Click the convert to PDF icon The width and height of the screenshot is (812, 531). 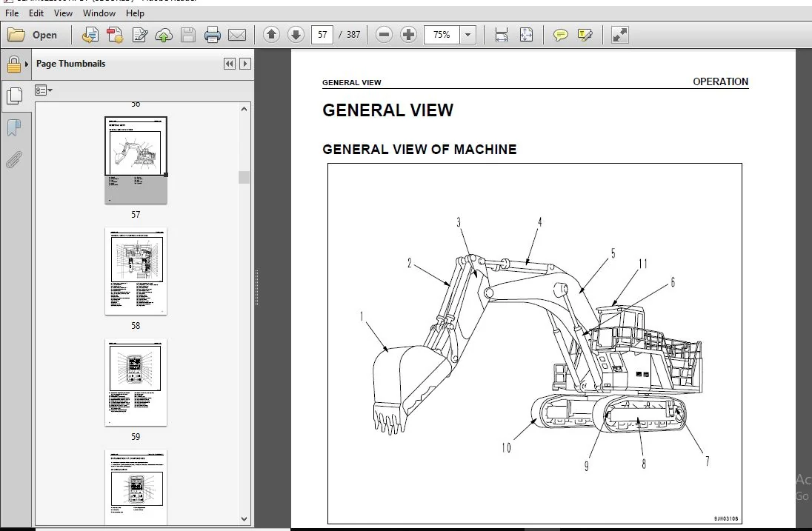114,36
